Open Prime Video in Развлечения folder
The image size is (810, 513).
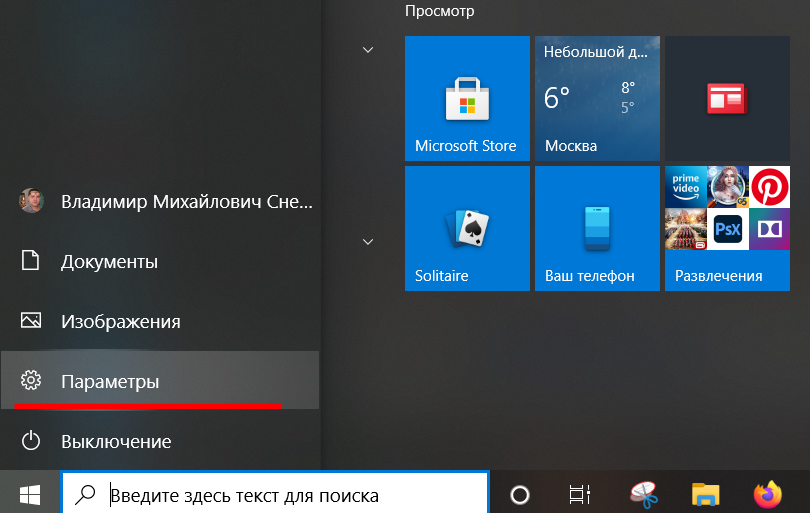686,186
